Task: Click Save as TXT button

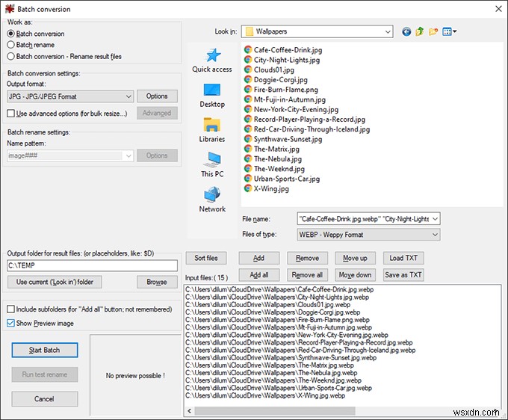Action: point(403,275)
